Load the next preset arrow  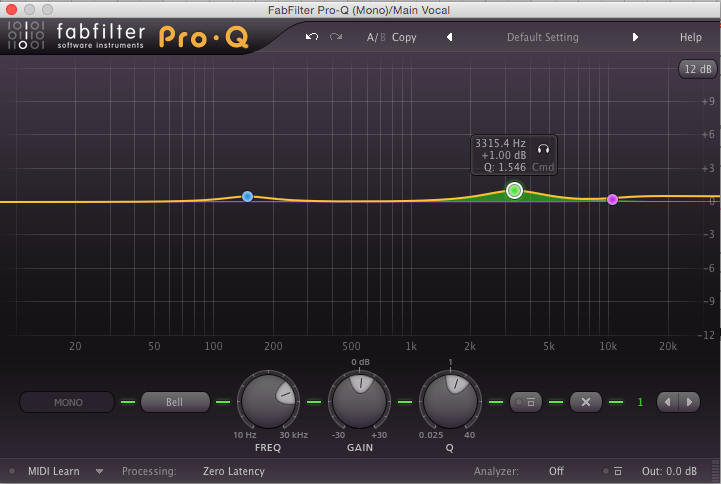(x=635, y=37)
